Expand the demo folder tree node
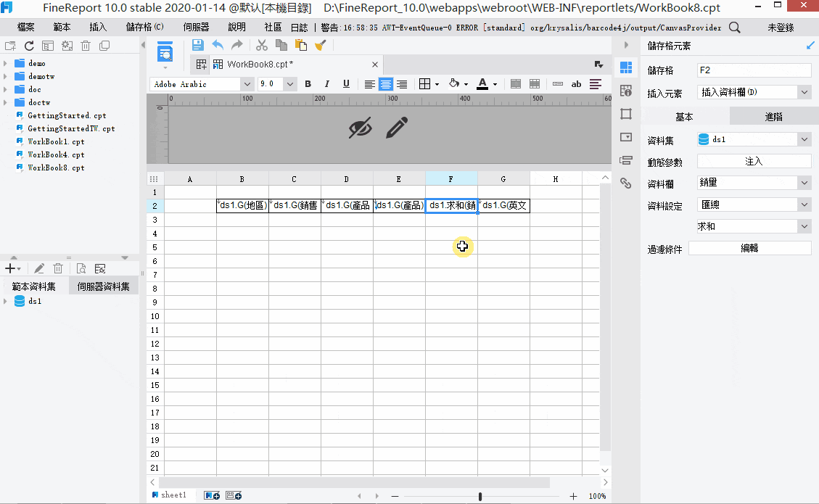Viewport: 819px width, 504px height. [x=5, y=63]
